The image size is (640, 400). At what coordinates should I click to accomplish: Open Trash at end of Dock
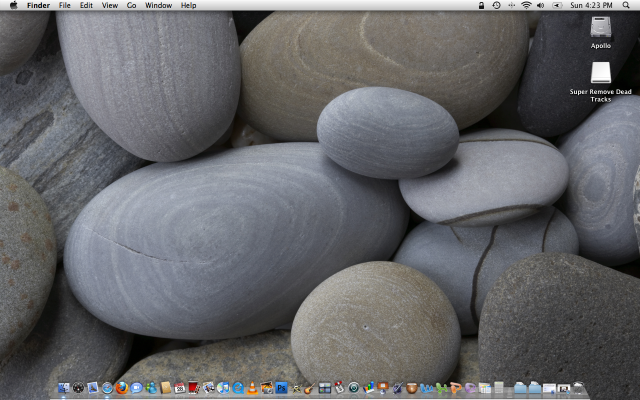click(578, 388)
